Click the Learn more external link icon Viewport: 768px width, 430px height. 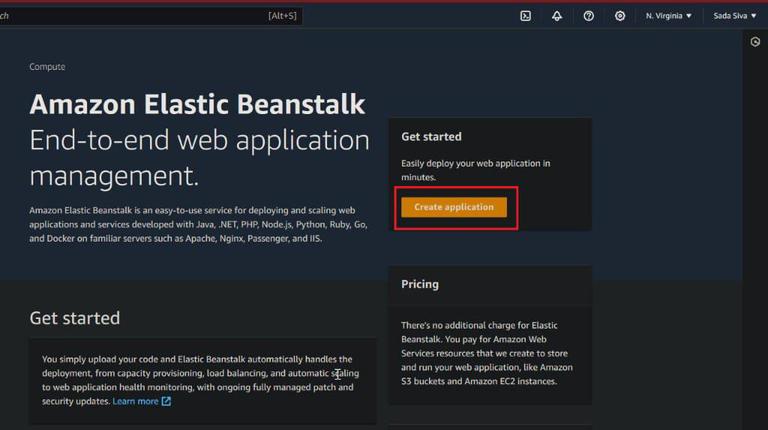click(167, 401)
